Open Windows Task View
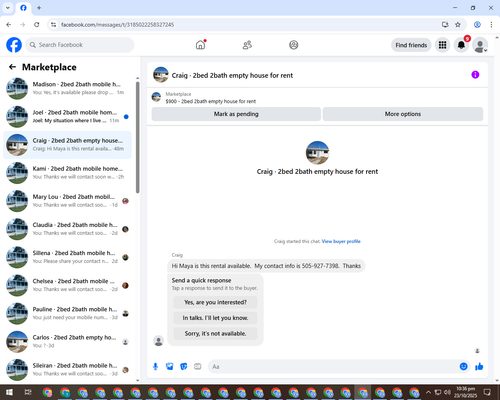The image size is (500, 400). pyautogui.click(x=28, y=392)
